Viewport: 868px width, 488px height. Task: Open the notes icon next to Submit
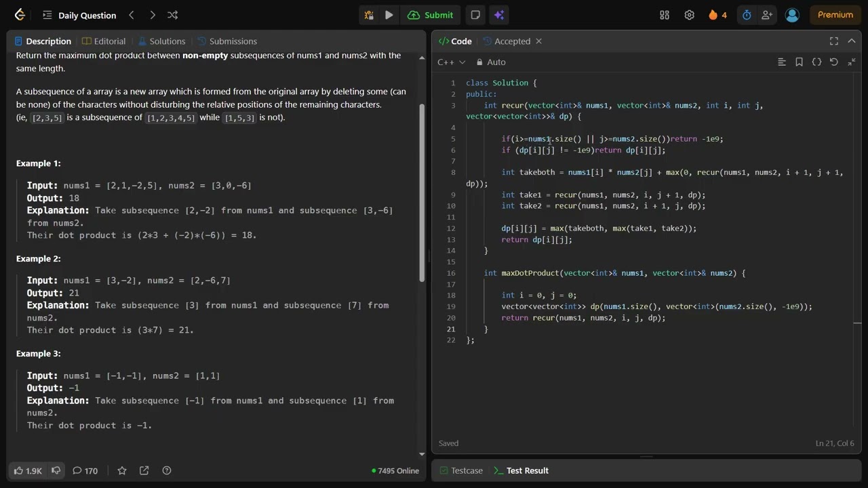point(475,15)
